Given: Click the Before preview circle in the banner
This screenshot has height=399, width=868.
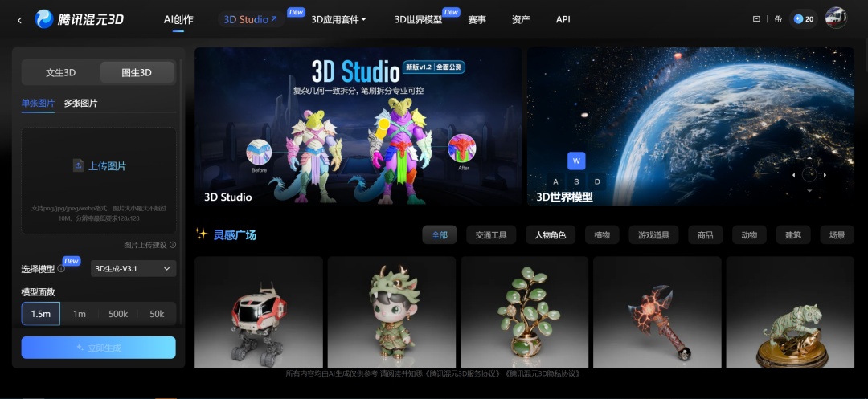Looking at the screenshot, I should pyautogui.click(x=259, y=152).
